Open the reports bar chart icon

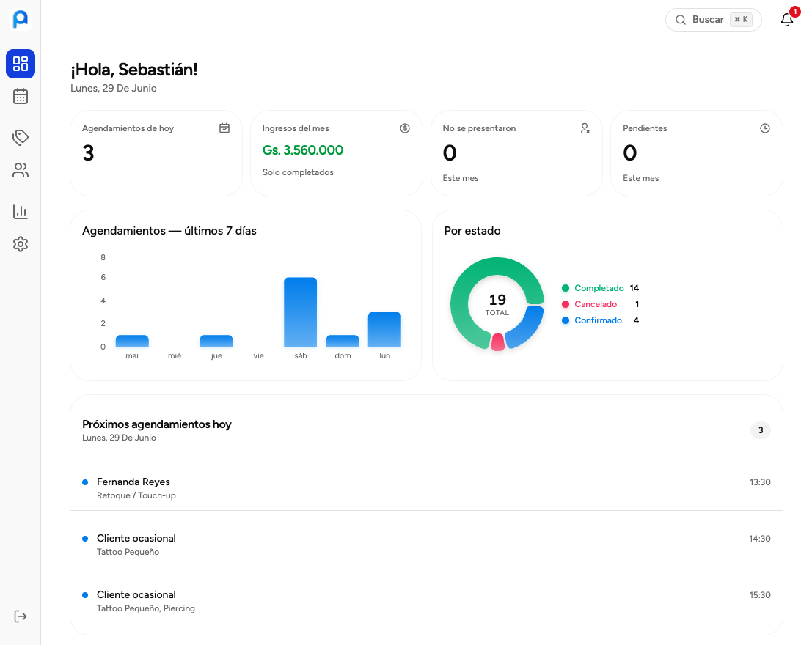21,211
